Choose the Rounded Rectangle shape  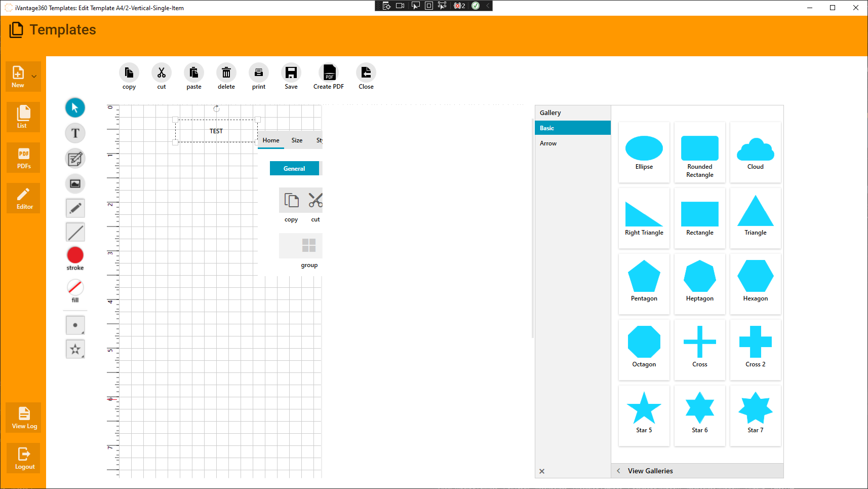pos(700,152)
